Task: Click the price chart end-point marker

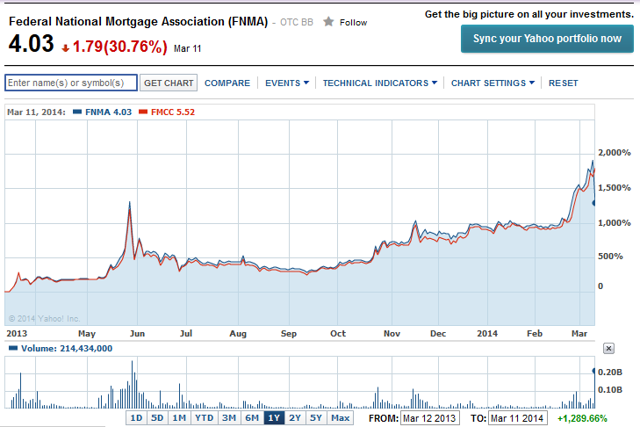Action: tap(594, 203)
